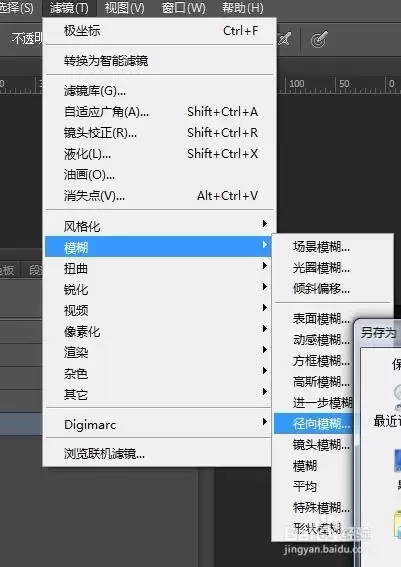Select 特殊模糊... blur
This screenshot has width=401, height=567.
314,508
